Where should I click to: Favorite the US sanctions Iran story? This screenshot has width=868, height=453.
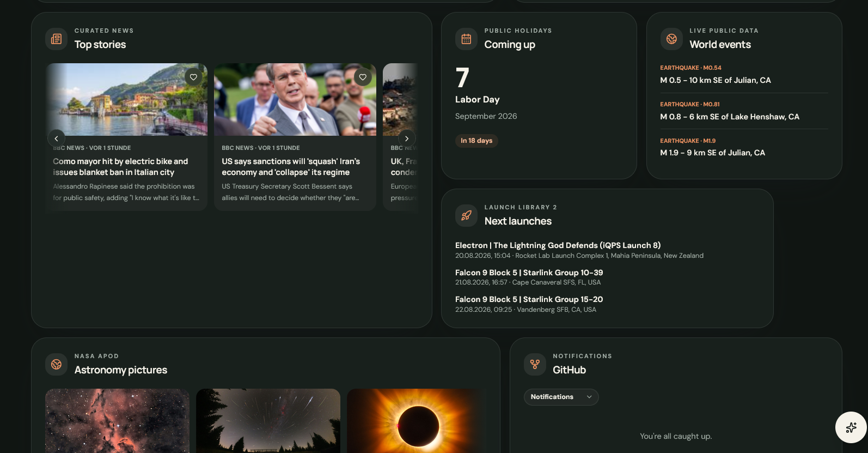click(363, 77)
